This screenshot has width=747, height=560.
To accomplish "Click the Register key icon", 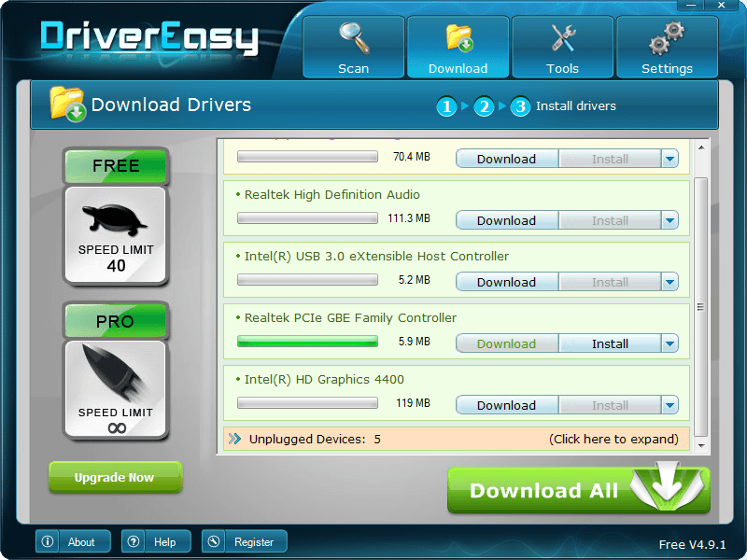I will tap(214, 541).
